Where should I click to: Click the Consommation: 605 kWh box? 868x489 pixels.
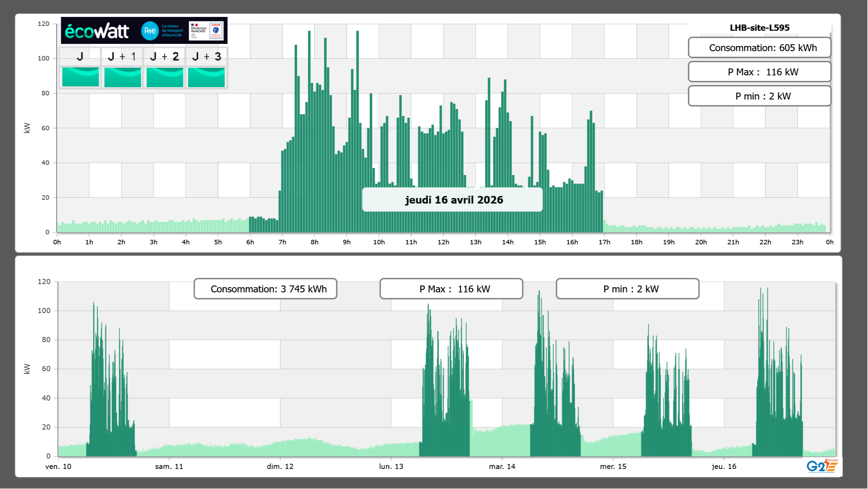(x=759, y=48)
